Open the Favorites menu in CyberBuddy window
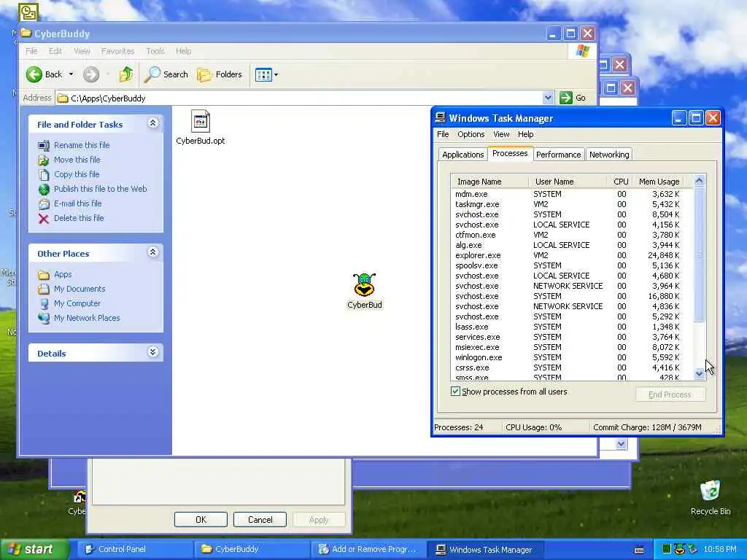The width and height of the screenshot is (747, 560). [x=117, y=51]
